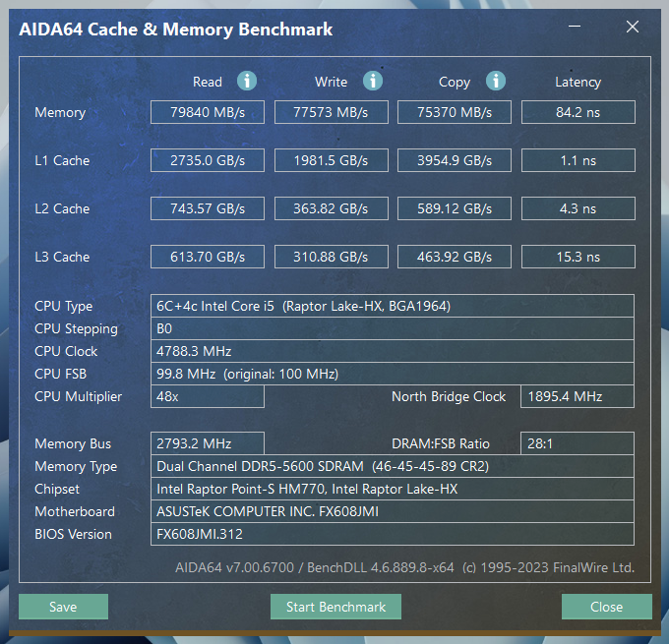Image resolution: width=669 pixels, height=644 pixels.
Task: Click the L3 Cache row label
Action: click(x=62, y=257)
